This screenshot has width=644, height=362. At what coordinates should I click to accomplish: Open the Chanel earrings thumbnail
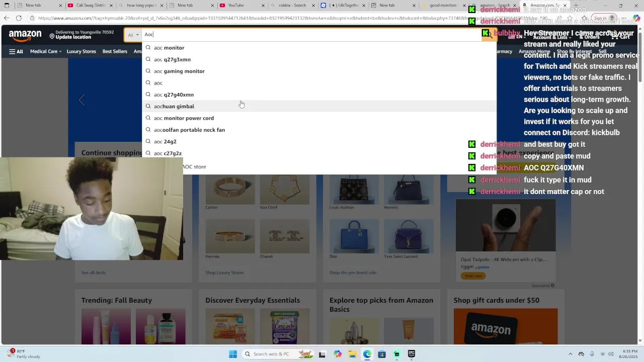(x=285, y=236)
